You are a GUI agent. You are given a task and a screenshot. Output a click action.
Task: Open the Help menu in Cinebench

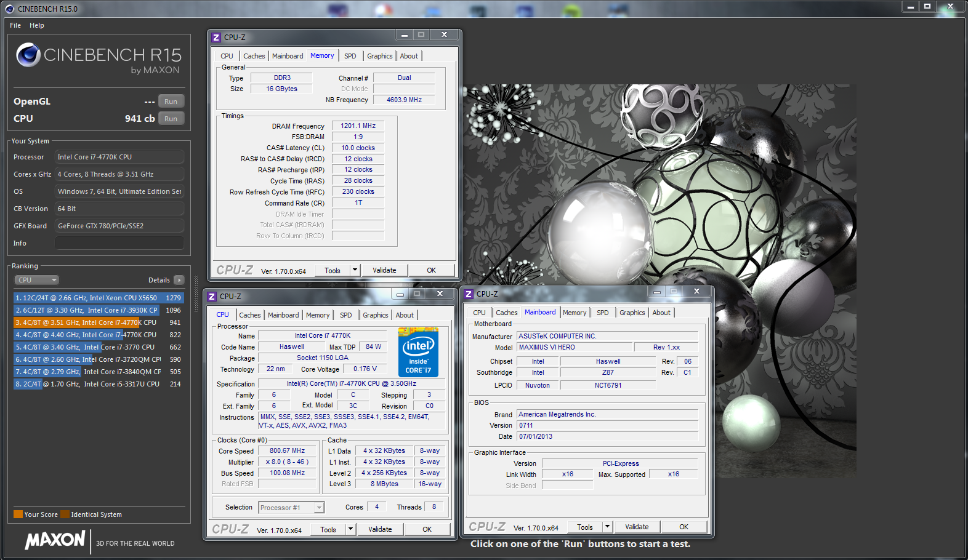(37, 25)
